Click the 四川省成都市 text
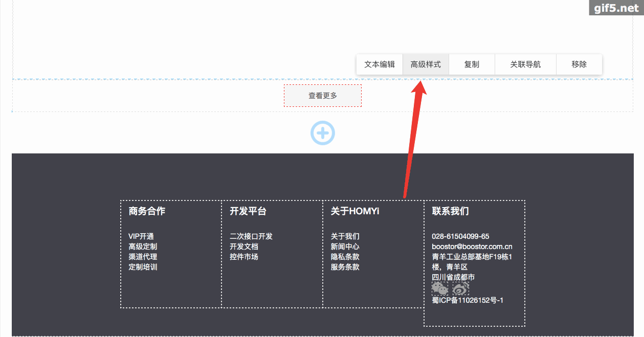Screen dimensions: 644x337 pos(454,277)
